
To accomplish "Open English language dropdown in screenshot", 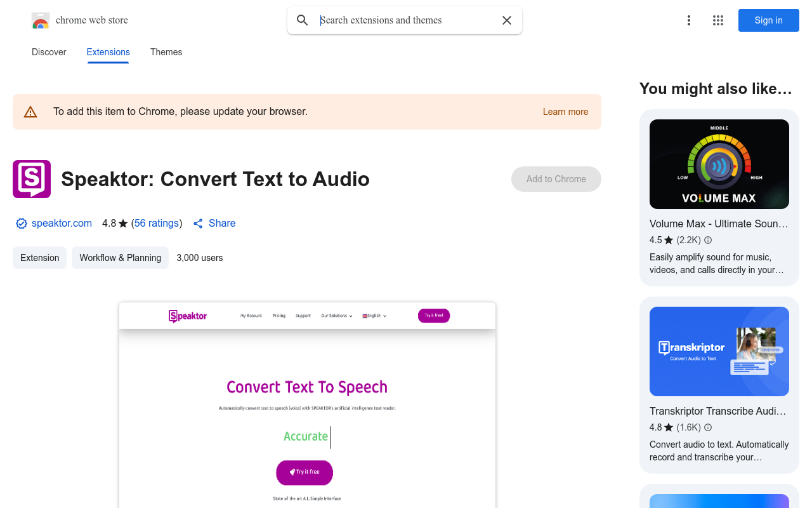I will tap(374, 316).
